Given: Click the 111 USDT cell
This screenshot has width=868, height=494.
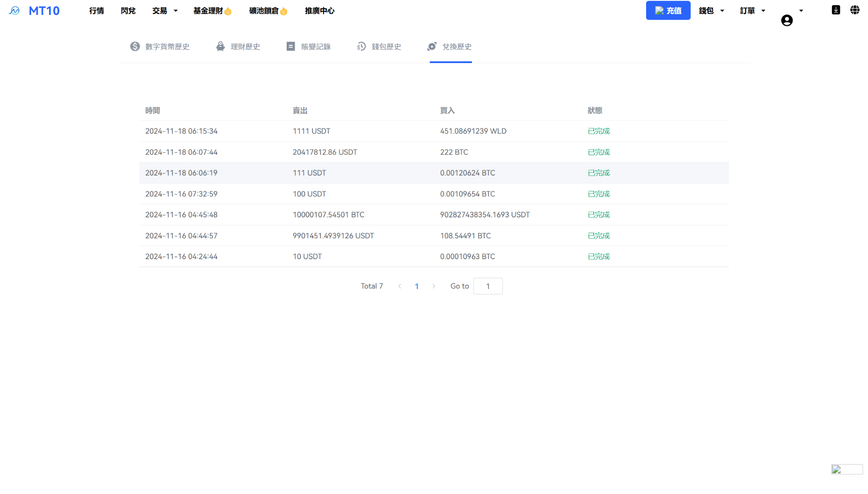Looking at the screenshot, I should (309, 173).
